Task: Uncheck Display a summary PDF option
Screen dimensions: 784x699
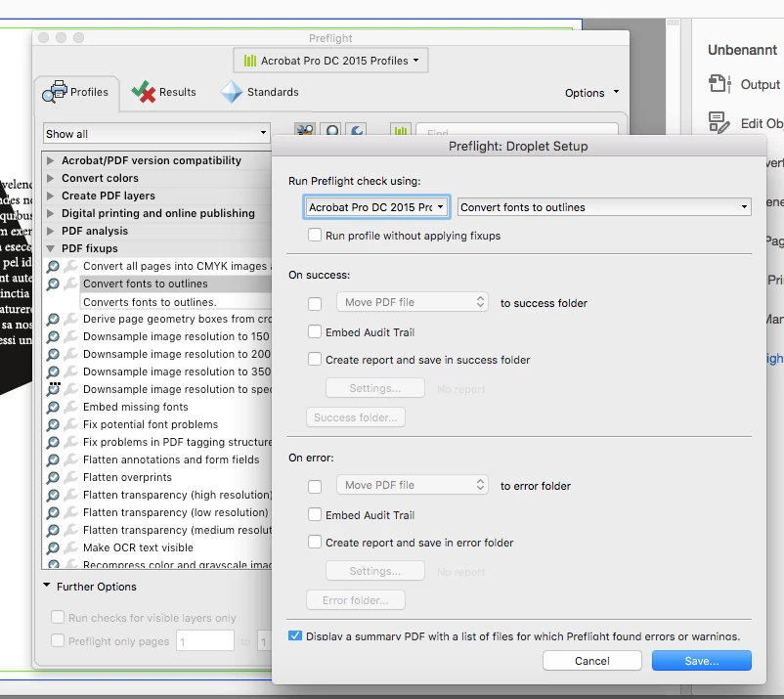Action: [295, 635]
